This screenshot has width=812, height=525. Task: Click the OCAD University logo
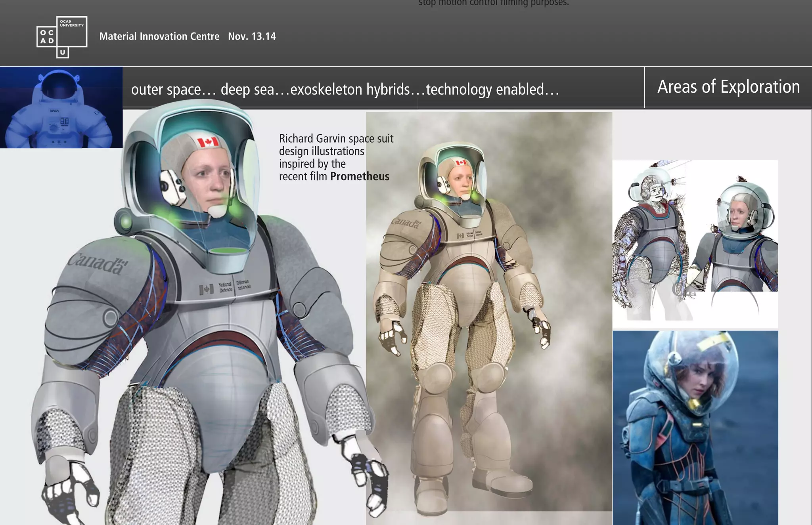pos(62,37)
